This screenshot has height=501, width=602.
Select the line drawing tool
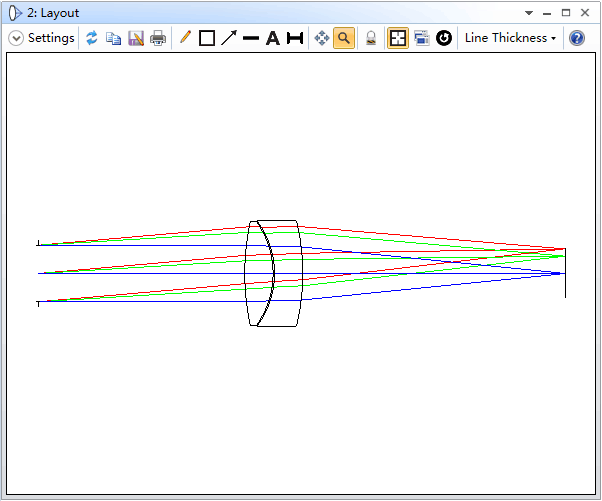[x=251, y=38]
